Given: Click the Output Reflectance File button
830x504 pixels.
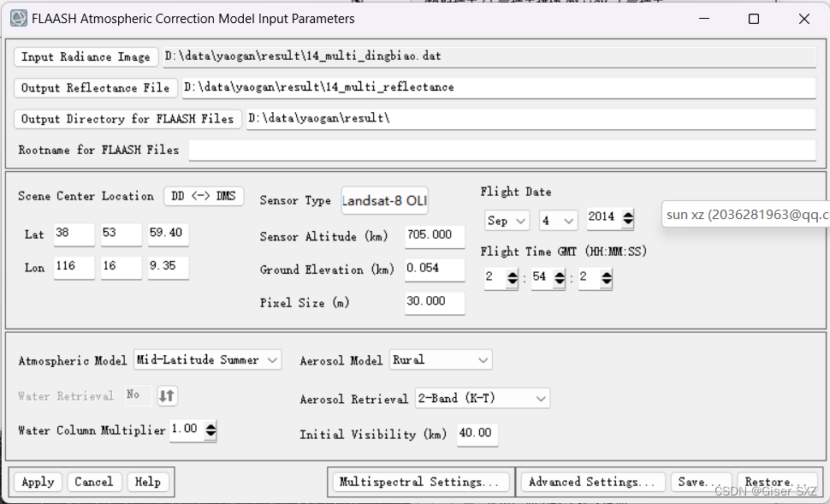Looking at the screenshot, I should (96, 88).
